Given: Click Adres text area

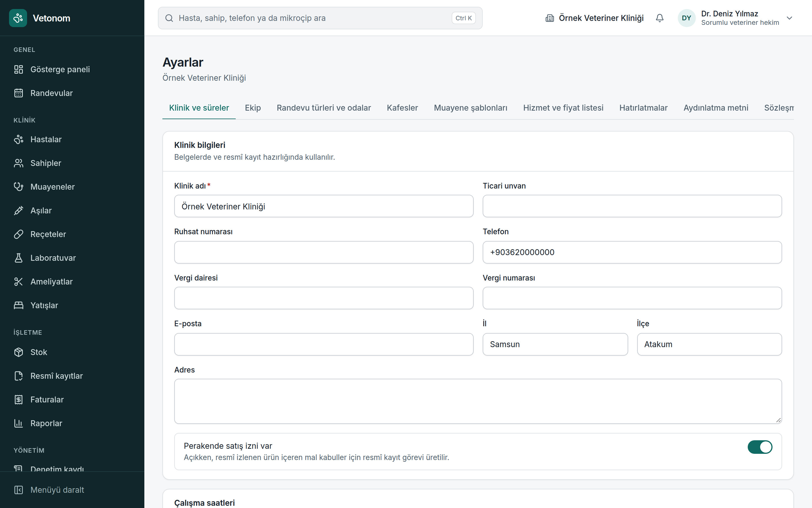Looking at the screenshot, I should 478,401.
